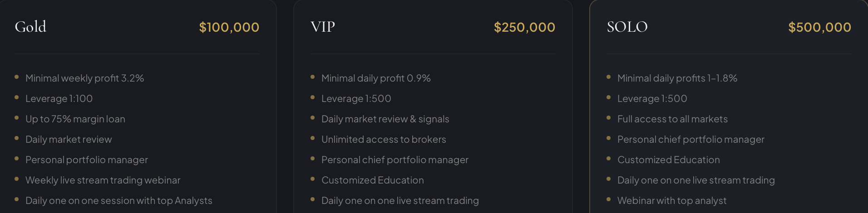Select 'Full access to all markets' item

[672, 119]
